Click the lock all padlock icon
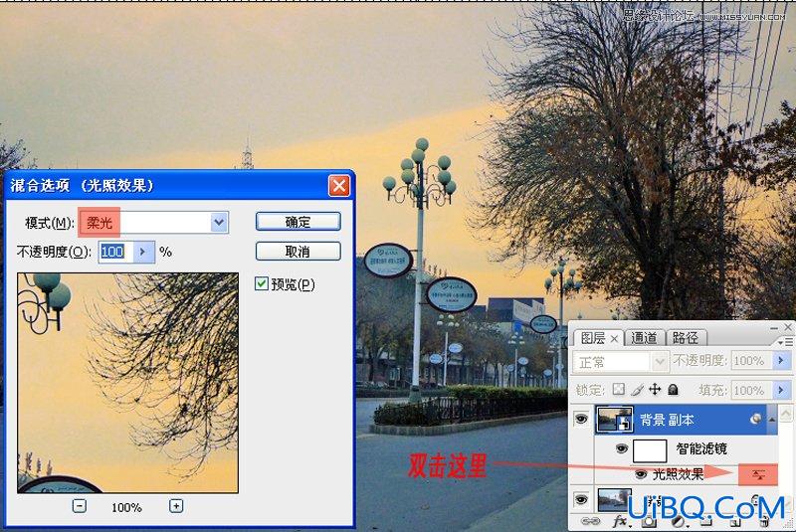Screen dimensions: 796x532 [x=674, y=390]
